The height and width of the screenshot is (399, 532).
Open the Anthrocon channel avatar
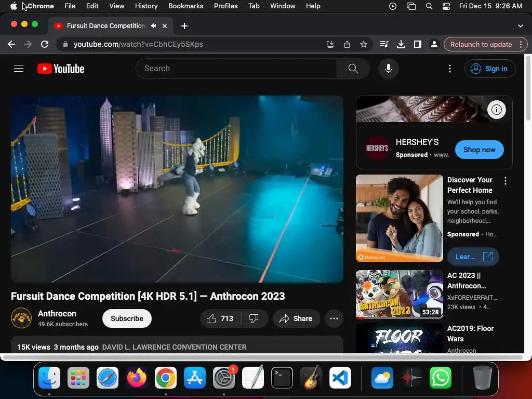21,318
